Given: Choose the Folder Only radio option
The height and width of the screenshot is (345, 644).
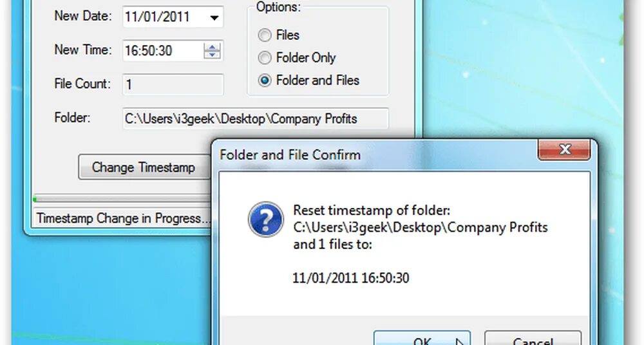Looking at the screenshot, I should [265, 58].
